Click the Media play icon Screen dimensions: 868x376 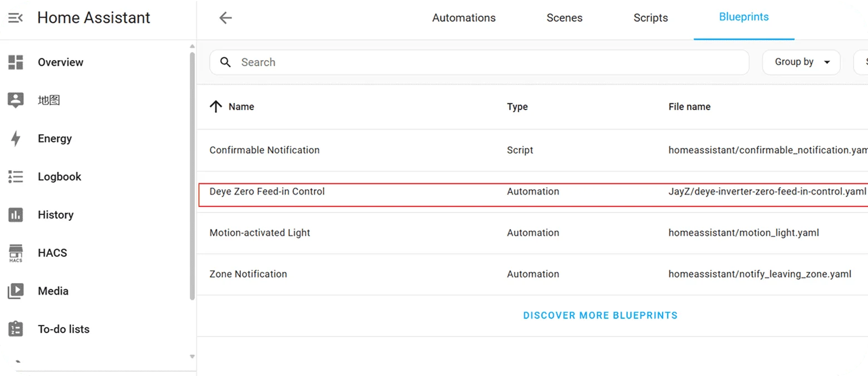pyautogui.click(x=16, y=291)
